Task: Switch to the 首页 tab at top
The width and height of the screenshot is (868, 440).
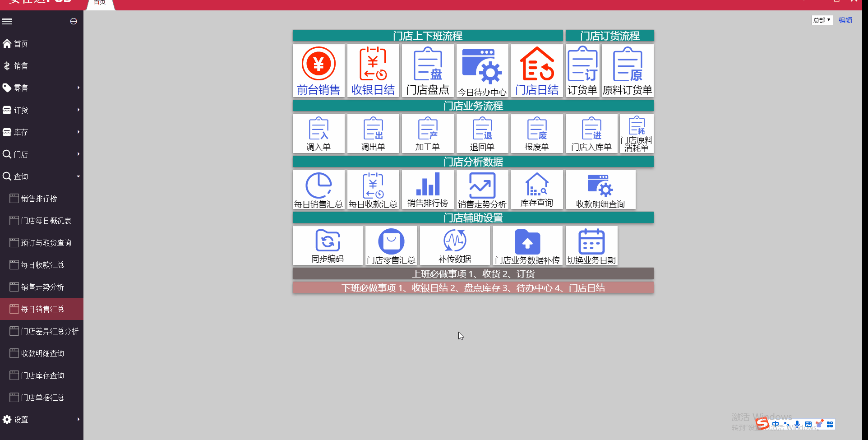Action: (100, 4)
